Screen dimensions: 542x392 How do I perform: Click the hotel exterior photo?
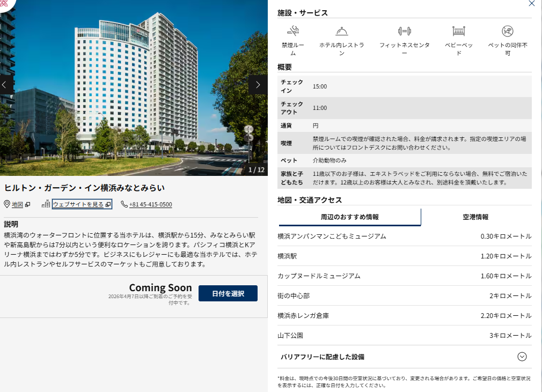point(134,88)
